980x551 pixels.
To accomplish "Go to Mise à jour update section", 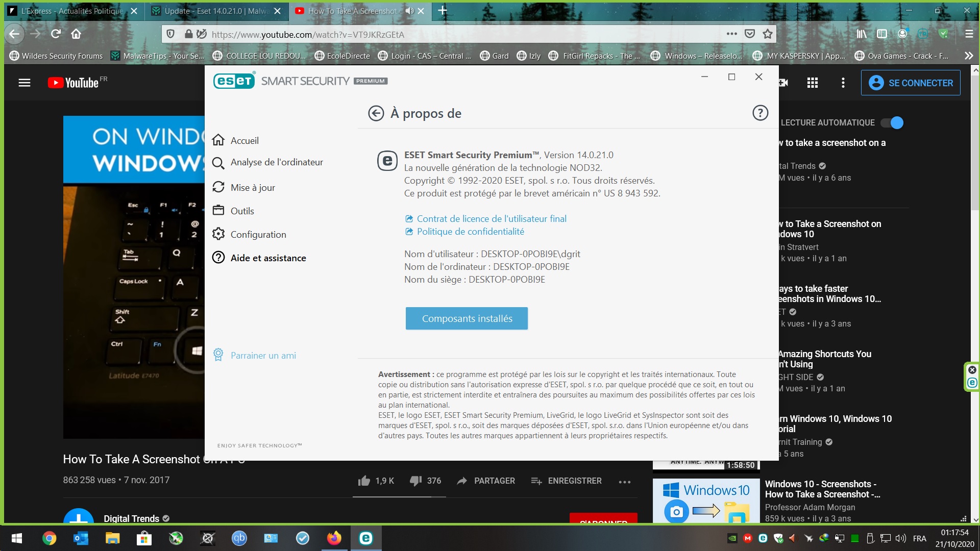I will [x=252, y=187].
